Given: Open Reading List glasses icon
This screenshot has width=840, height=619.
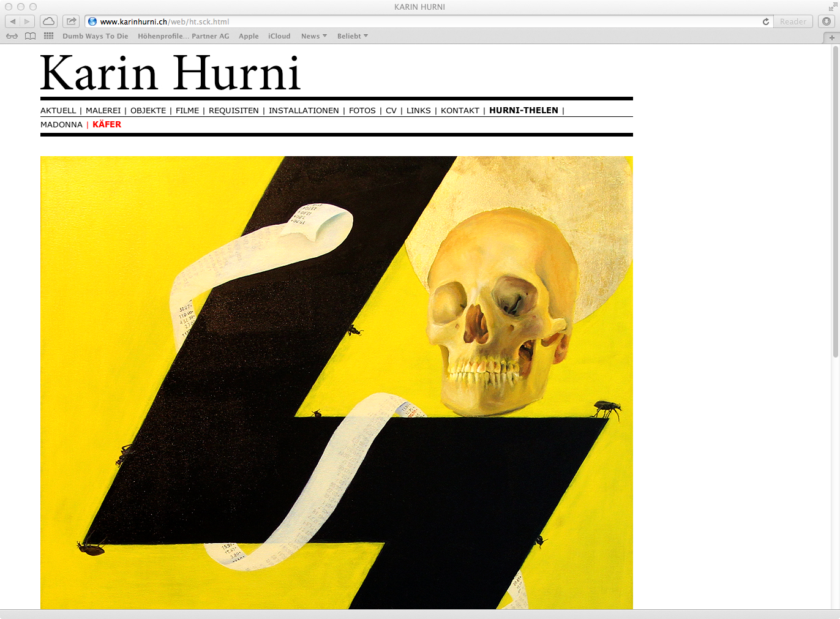Looking at the screenshot, I should [x=12, y=36].
